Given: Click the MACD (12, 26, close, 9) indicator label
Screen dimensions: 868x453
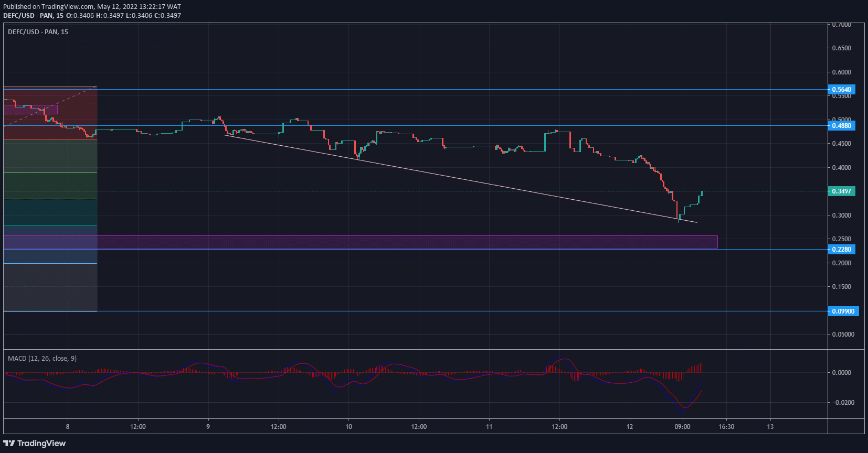Looking at the screenshot, I should point(42,359).
